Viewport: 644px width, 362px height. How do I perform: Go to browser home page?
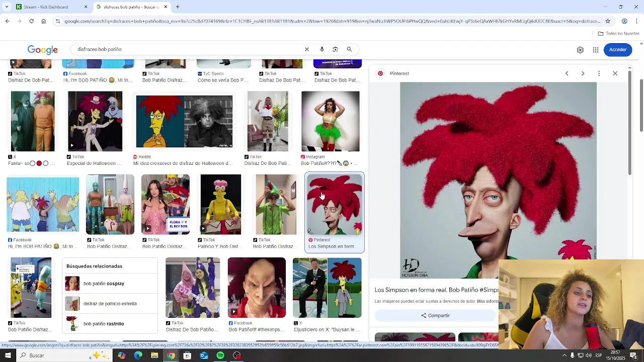click(x=43, y=21)
